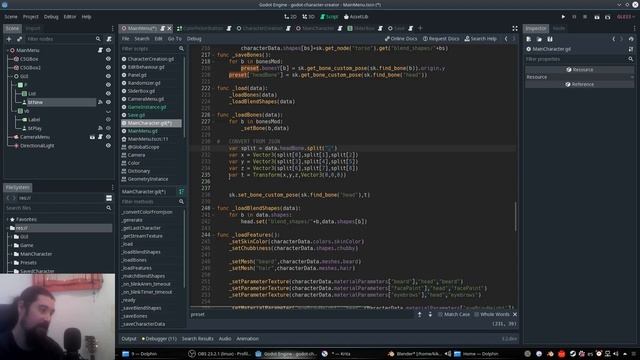
Task: Toggle FileSystem split view icon
Action: [x=109, y=198]
